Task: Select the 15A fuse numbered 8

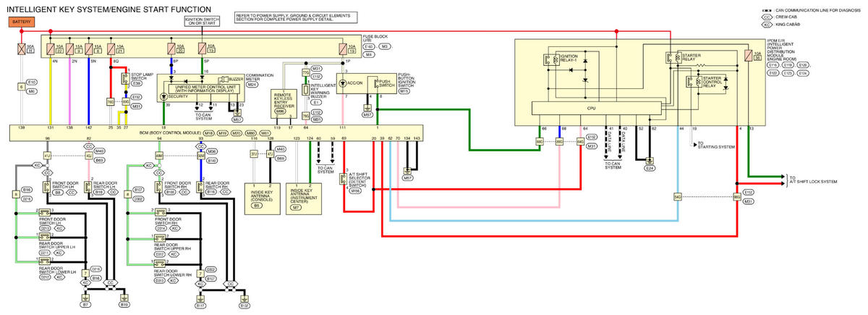Action: tap(89, 51)
